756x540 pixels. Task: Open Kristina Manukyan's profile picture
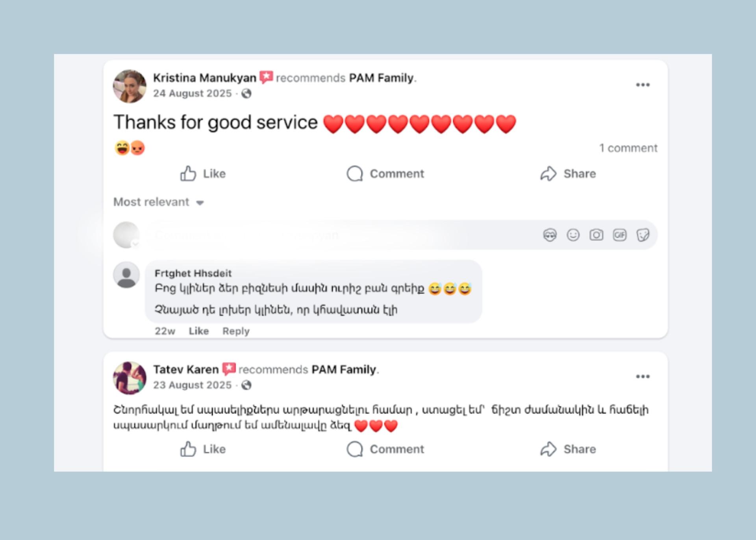tap(130, 86)
